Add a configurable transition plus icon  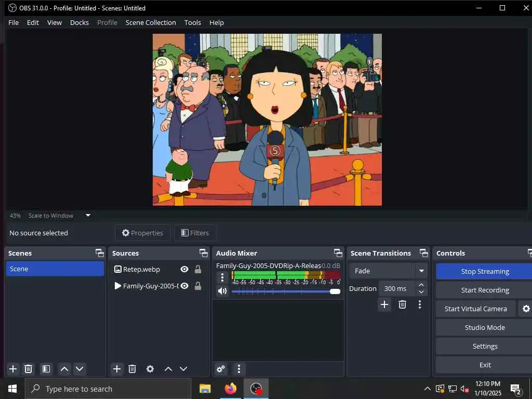384,304
